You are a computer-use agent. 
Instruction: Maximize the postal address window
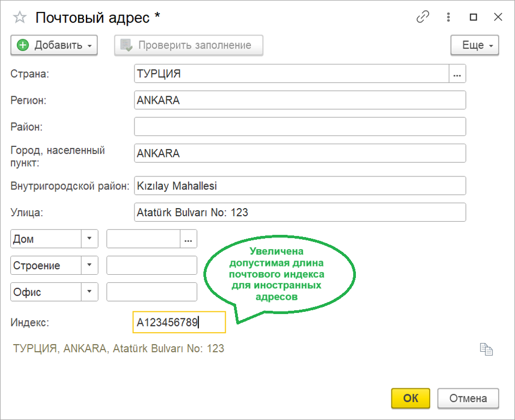pyautogui.click(x=473, y=17)
